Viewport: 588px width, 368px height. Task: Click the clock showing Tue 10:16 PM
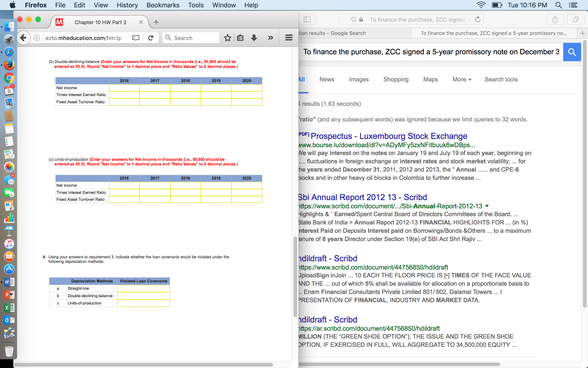tap(527, 5)
